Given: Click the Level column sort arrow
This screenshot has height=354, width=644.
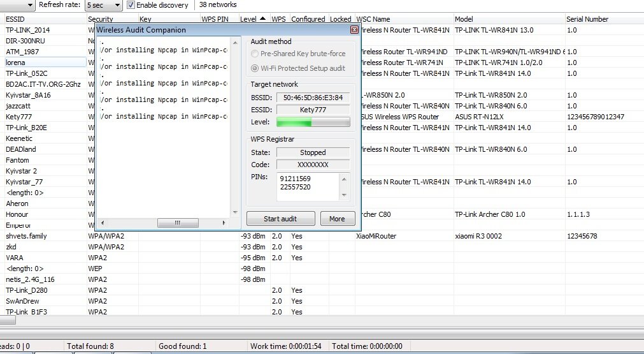Looking at the screenshot, I should pos(262,19).
